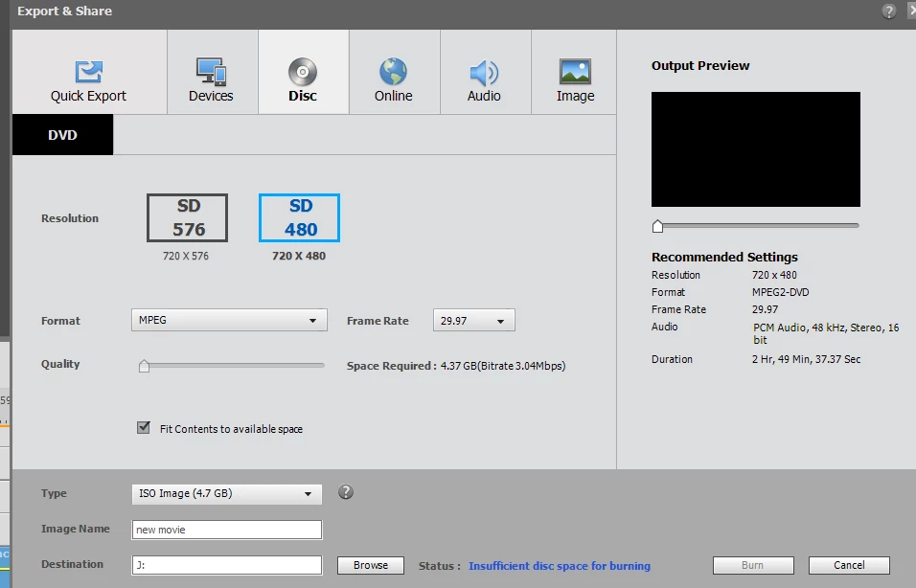Click the 'Space Required' bitrate text
This screenshot has width=916, height=588.
pos(456,366)
